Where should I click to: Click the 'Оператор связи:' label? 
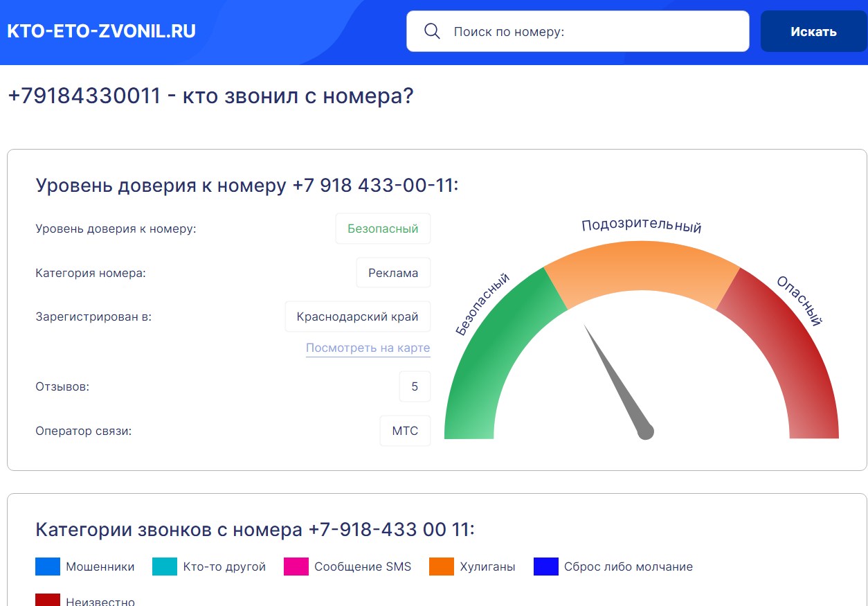(x=84, y=431)
